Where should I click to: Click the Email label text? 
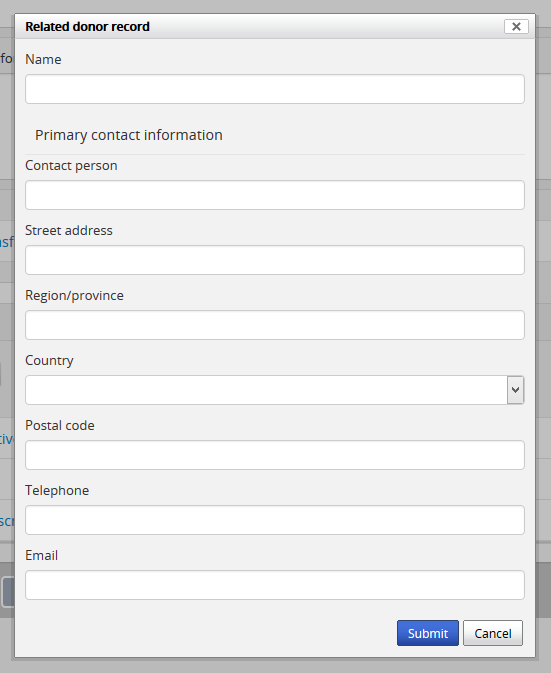(x=42, y=555)
